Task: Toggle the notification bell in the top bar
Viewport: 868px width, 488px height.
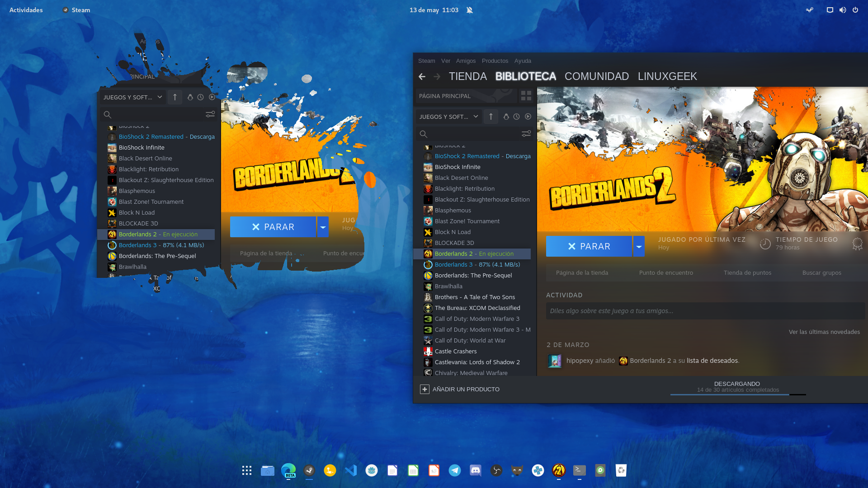Action: click(x=470, y=10)
